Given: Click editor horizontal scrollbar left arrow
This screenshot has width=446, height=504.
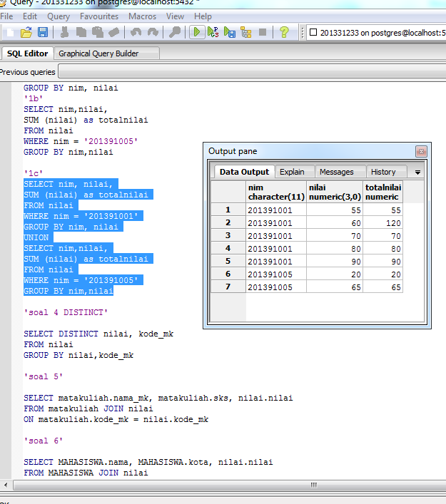Looking at the screenshot, I should [6, 485].
